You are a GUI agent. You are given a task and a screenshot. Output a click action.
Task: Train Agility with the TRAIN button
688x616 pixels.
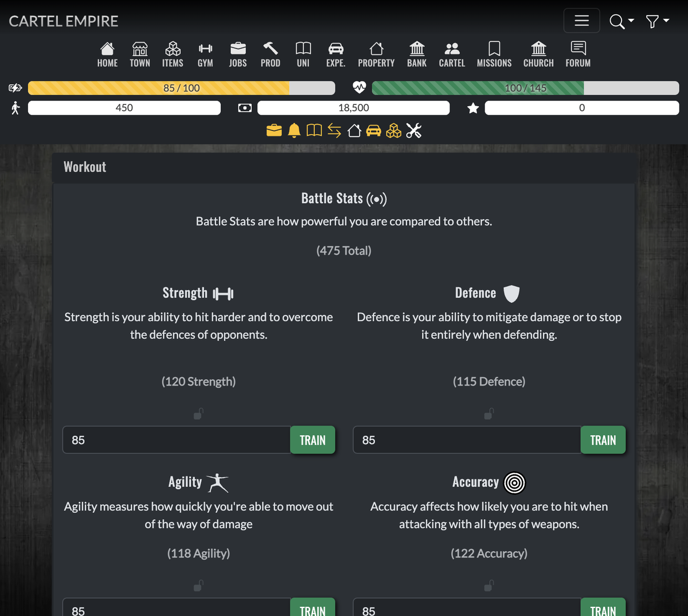point(312,607)
